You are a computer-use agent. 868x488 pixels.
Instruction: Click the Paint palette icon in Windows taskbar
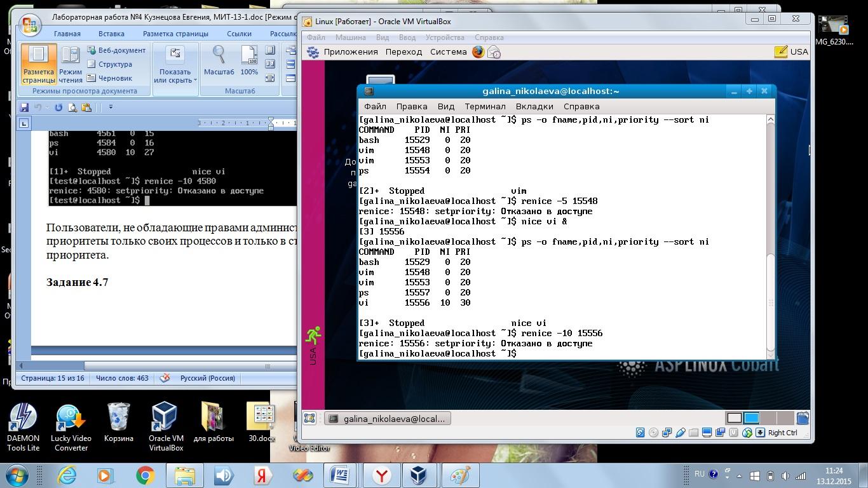460,475
